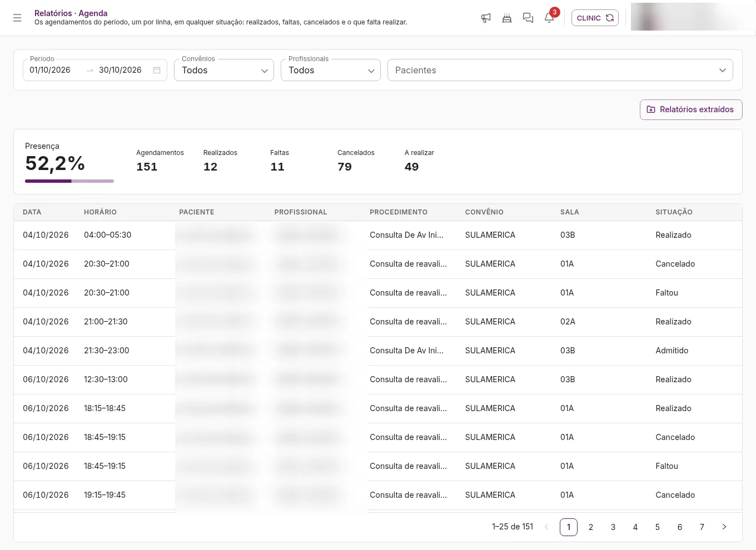
Task: Click the SALA column header
Action: tap(570, 212)
